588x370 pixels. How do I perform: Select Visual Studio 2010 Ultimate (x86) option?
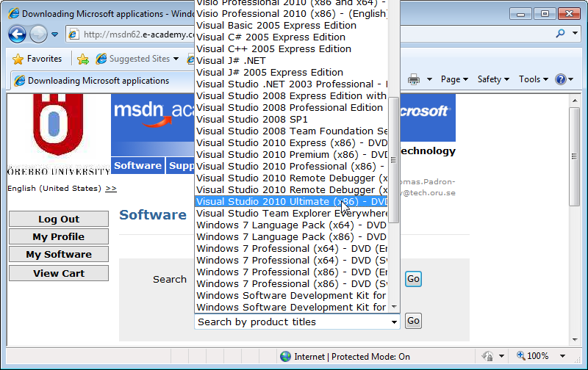click(x=291, y=201)
